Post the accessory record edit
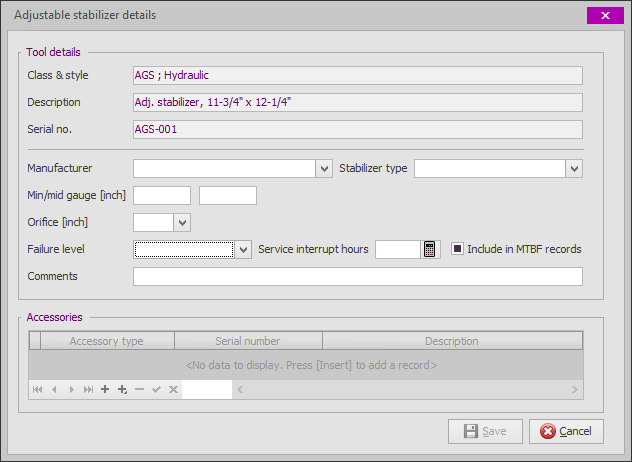Screen dimensions: 632x462 pos(156,389)
